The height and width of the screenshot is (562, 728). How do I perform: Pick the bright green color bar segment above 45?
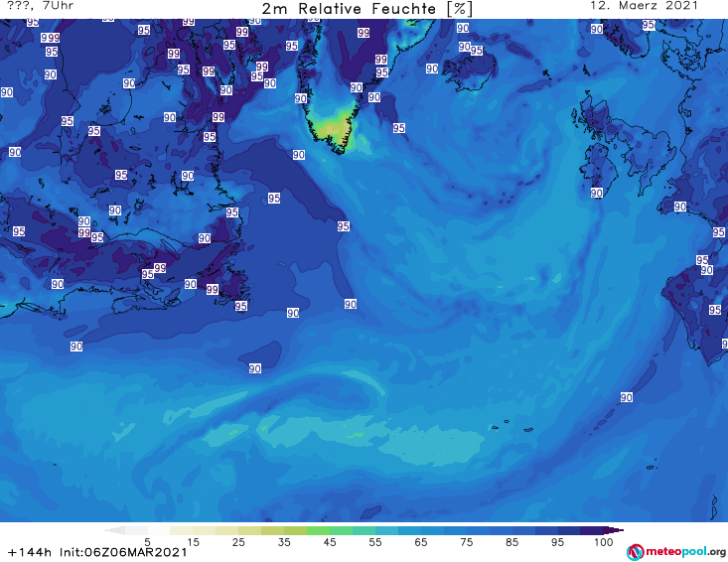(x=318, y=530)
